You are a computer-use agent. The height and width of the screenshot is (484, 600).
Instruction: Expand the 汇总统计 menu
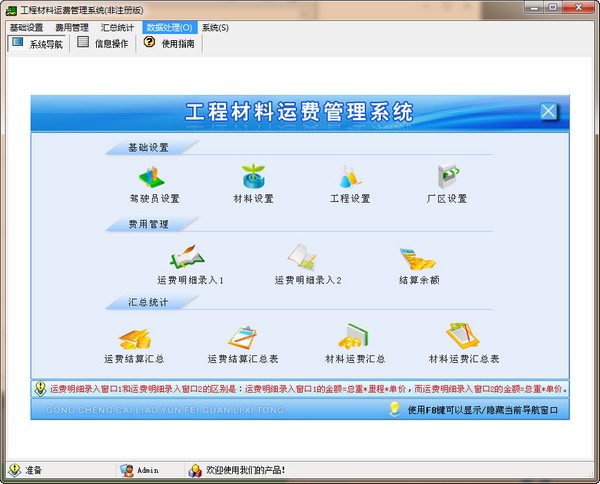117,27
